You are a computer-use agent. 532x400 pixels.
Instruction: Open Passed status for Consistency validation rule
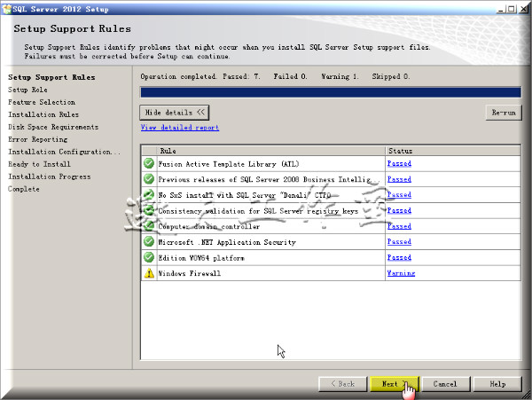pos(399,210)
